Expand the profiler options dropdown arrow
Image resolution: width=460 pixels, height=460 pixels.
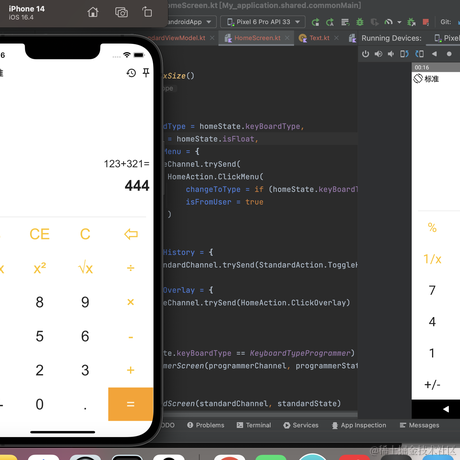(x=399, y=22)
